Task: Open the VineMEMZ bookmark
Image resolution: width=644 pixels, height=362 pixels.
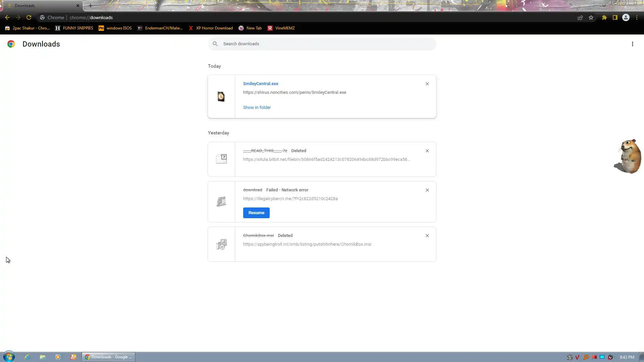Action: tap(281, 28)
